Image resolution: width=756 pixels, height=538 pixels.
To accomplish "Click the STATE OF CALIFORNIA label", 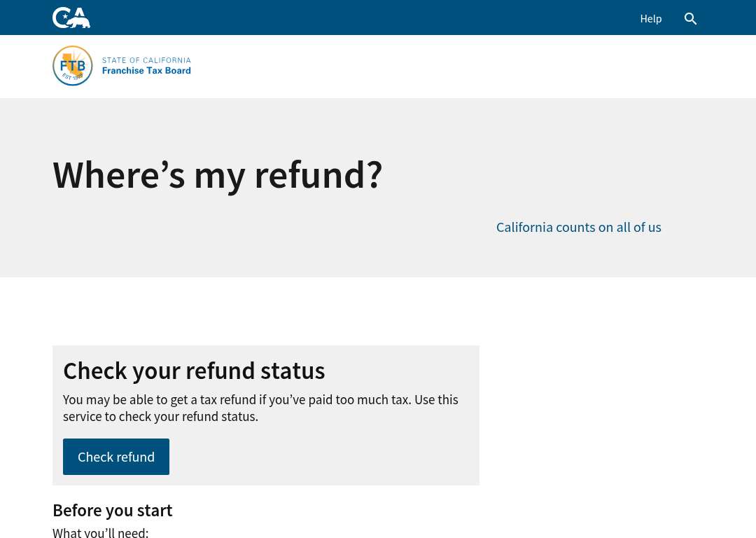I will [146, 60].
